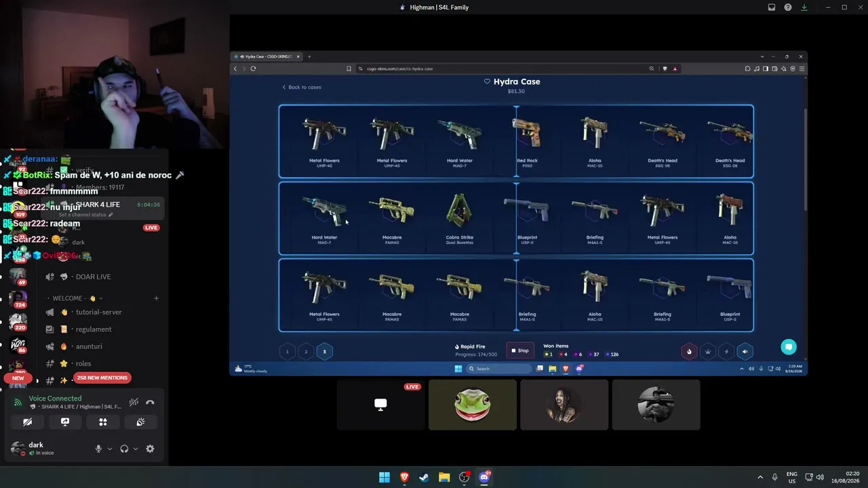Show hidden system tray icons
868x488 pixels.
pos(760,477)
